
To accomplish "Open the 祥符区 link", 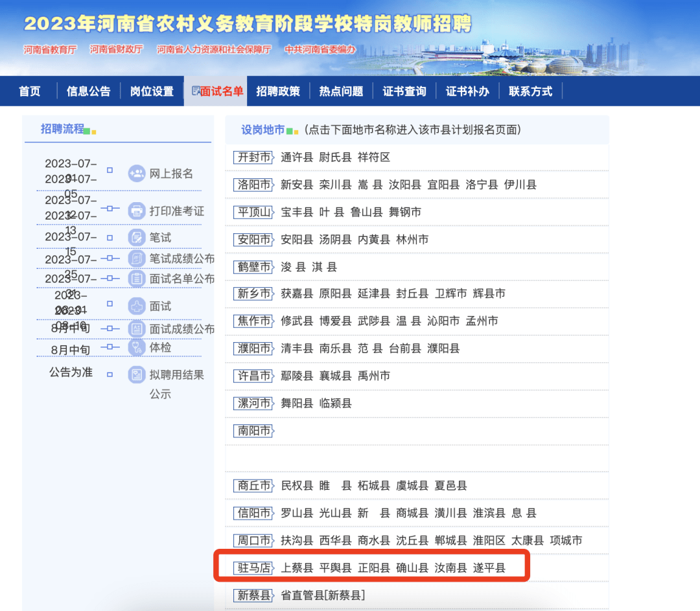I will click(374, 157).
